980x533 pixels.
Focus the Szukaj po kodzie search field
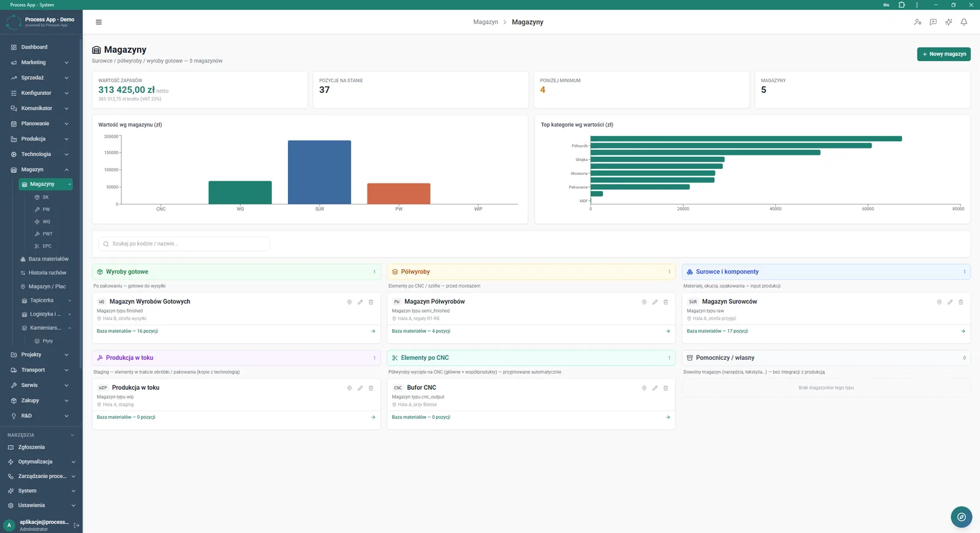point(184,244)
